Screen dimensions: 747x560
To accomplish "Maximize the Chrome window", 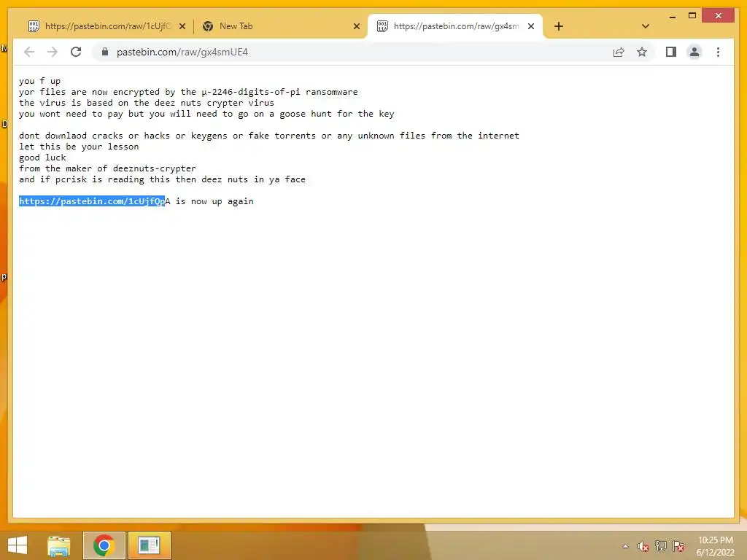I will [x=692, y=16].
